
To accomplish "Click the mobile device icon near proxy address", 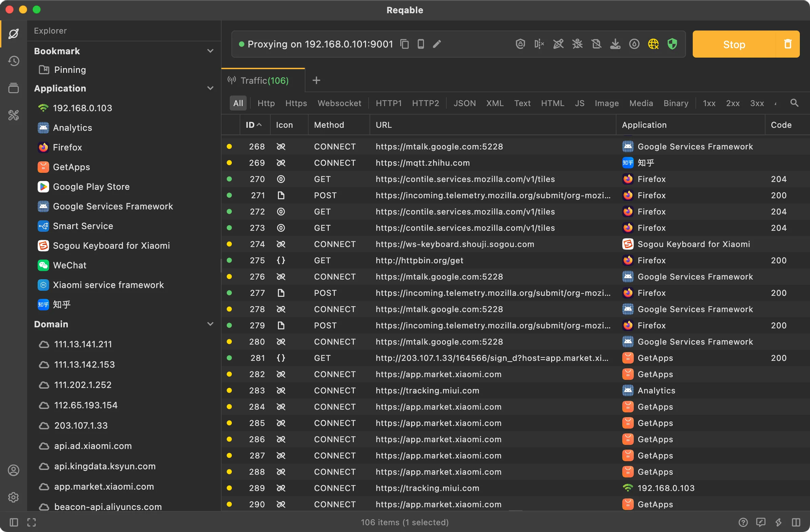I will [421, 44].
